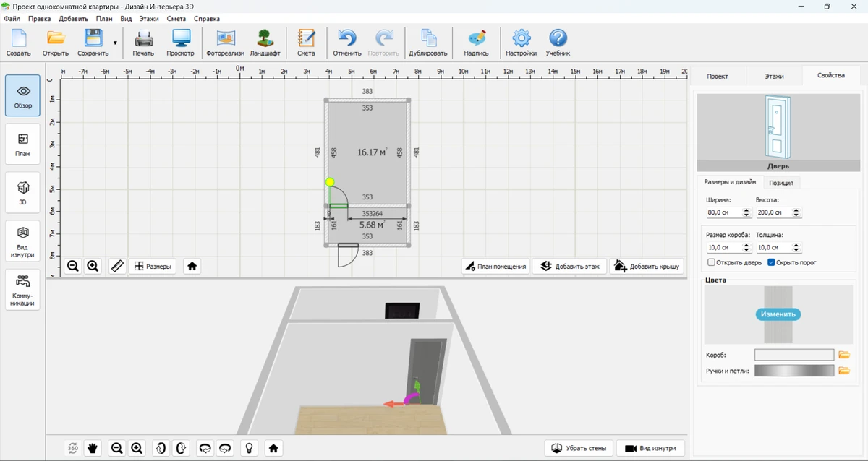Expand the Сохранить dropdown arrow
The image size is (868, 461).
[x=115, y=43]
